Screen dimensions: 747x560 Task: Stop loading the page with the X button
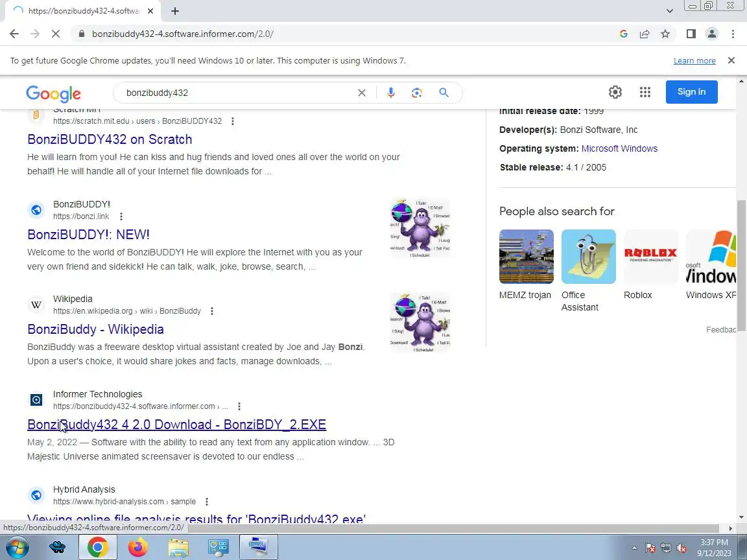pyautogui.click(x=55, y=34)
